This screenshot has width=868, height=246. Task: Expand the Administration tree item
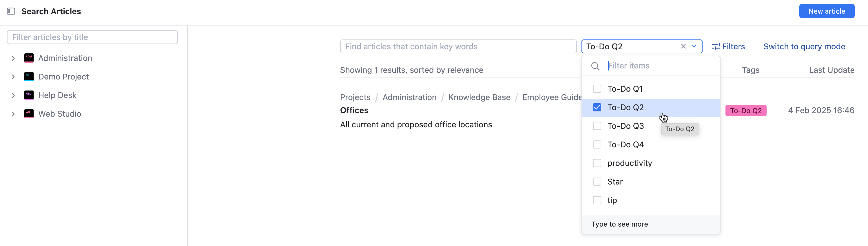(13, 58)
